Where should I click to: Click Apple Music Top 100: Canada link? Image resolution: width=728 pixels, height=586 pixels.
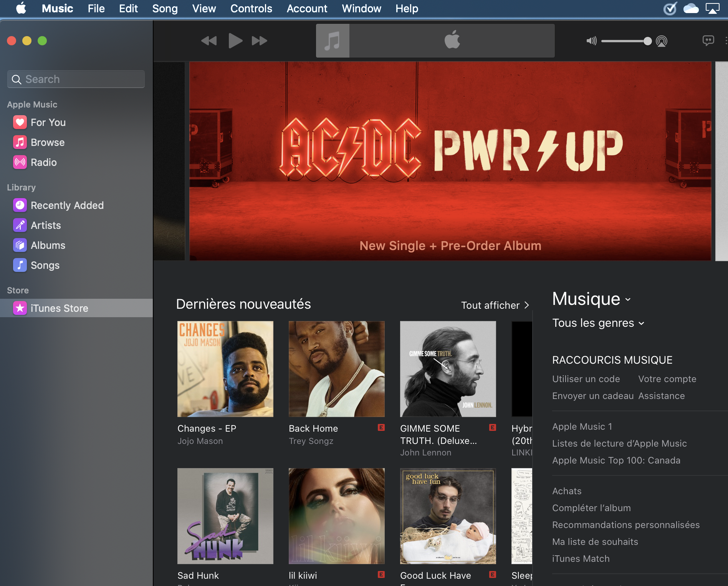(x=616, y=460)
